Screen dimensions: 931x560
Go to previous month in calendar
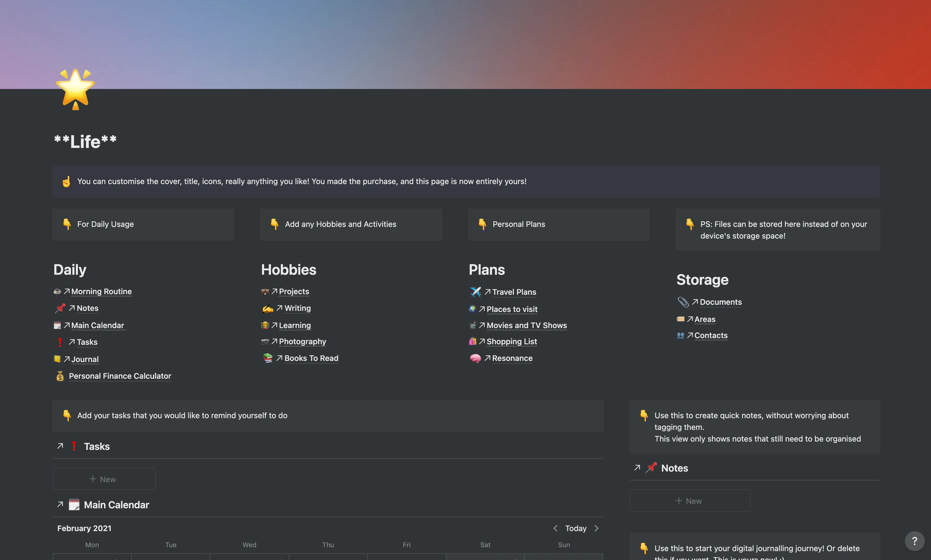point(555,528)
